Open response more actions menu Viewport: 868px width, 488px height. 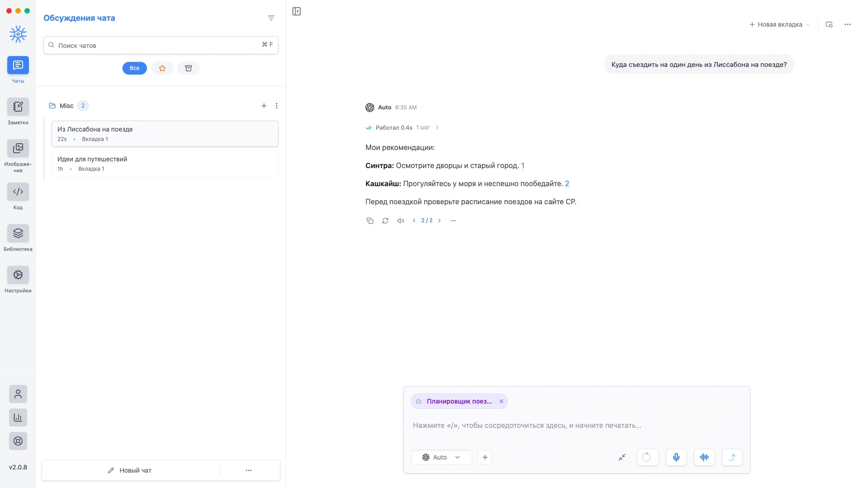(x=453, y=221)
